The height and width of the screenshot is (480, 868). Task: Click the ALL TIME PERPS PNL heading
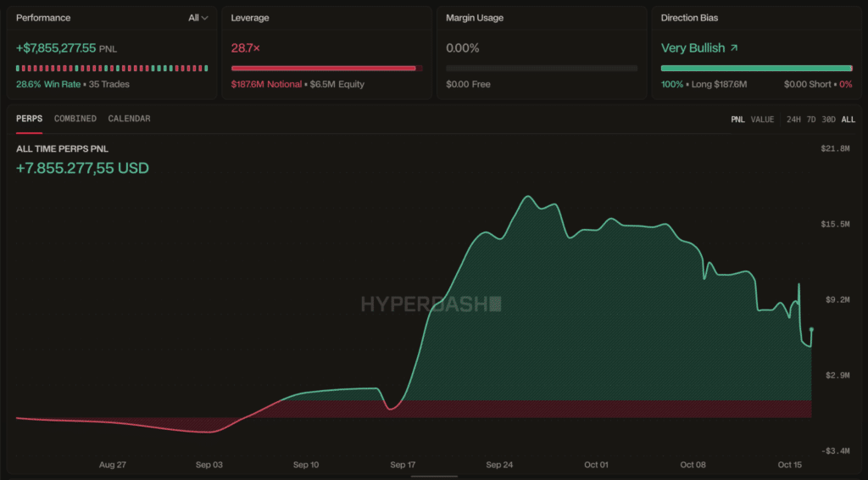[62, 149]
